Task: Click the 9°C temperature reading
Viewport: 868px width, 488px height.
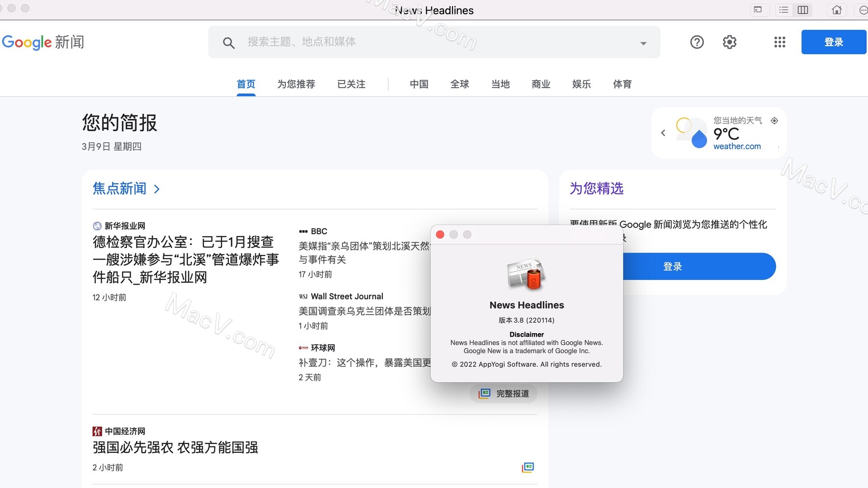Action: (726, 133)
